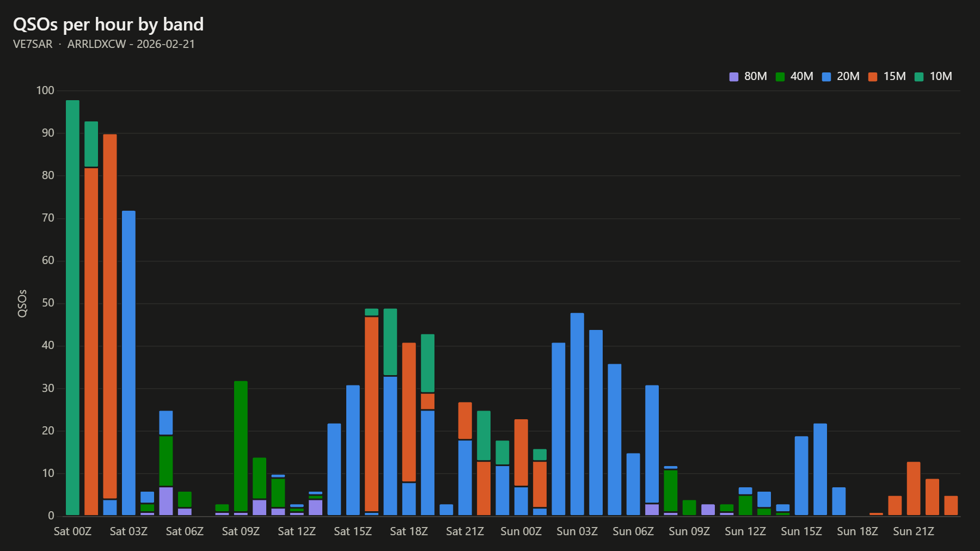This screenshot has width=980, height=551.
Task: Select the tallest 20M bar near Sun 03Z
Action: point(577,414)
